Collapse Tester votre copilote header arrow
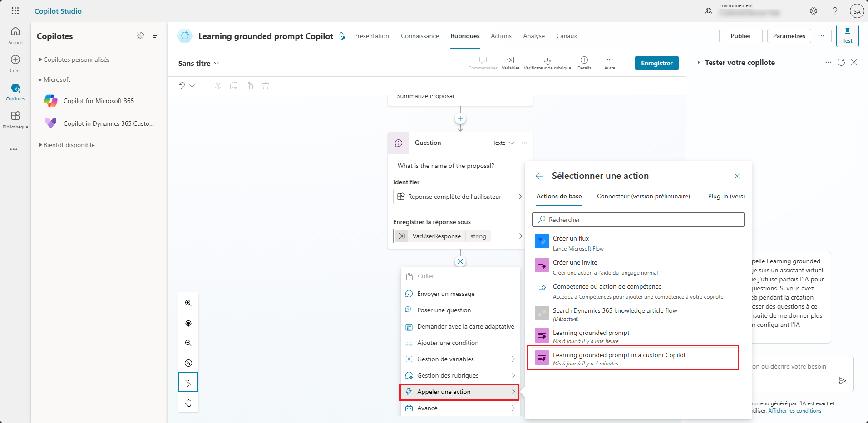This screenshot has height=423, width=868. [x=698, y=62]
